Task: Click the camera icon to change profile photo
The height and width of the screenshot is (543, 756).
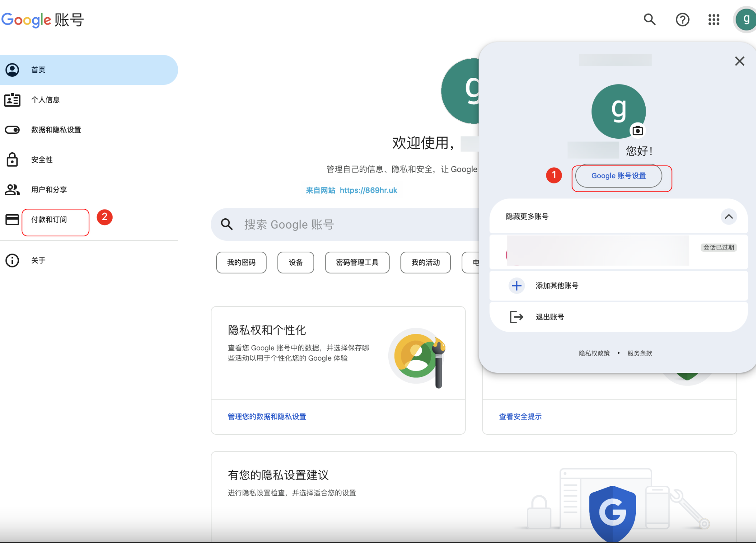Action: [638, 131]
